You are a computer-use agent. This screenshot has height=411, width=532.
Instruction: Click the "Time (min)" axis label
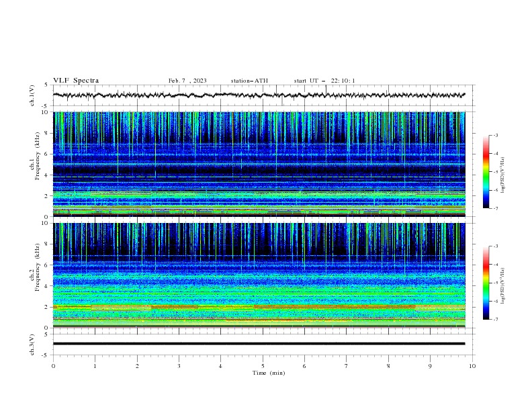269,373
